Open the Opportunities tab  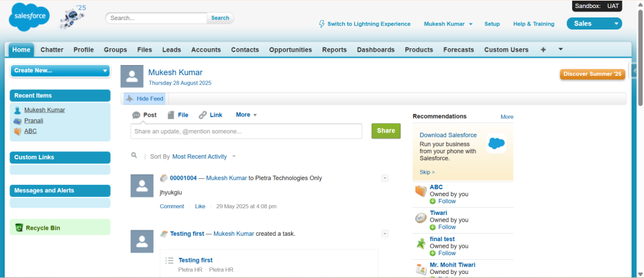290,50
